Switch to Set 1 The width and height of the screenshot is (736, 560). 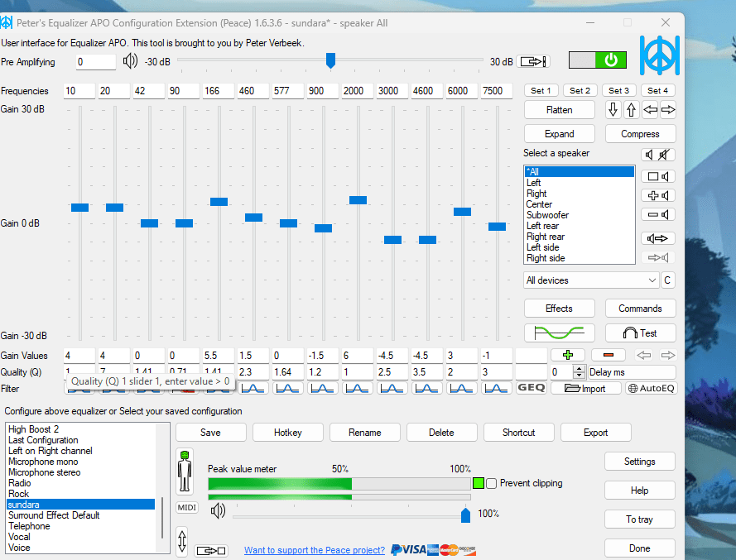tap(541, 90)
